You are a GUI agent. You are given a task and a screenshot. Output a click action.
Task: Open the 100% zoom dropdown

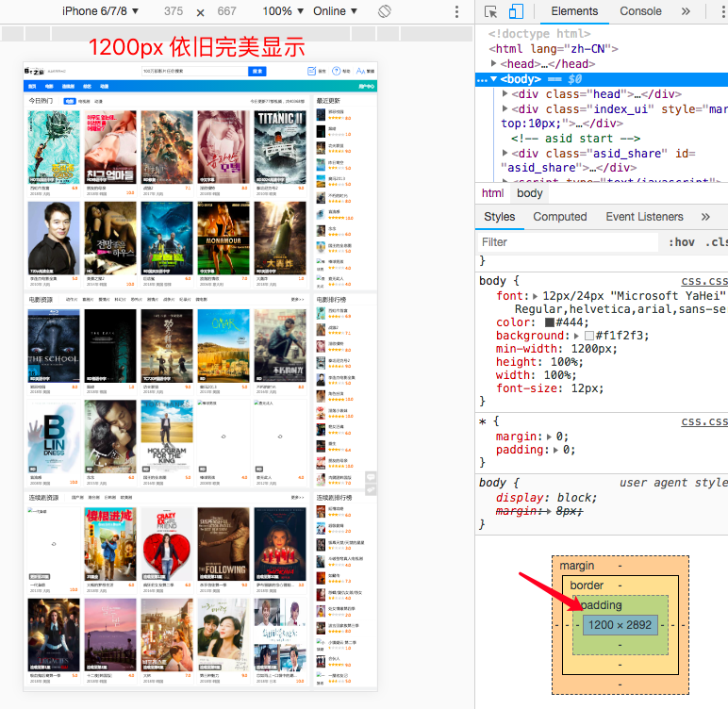click(x=283, y=11)
